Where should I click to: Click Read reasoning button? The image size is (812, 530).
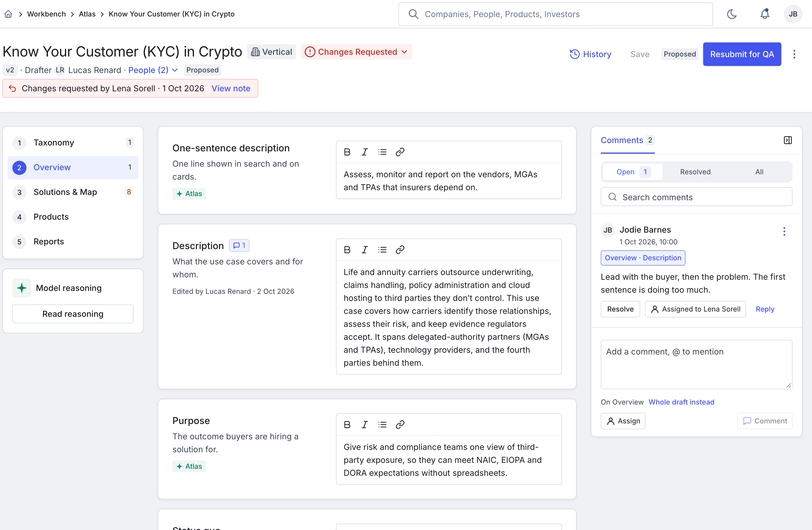73,314
